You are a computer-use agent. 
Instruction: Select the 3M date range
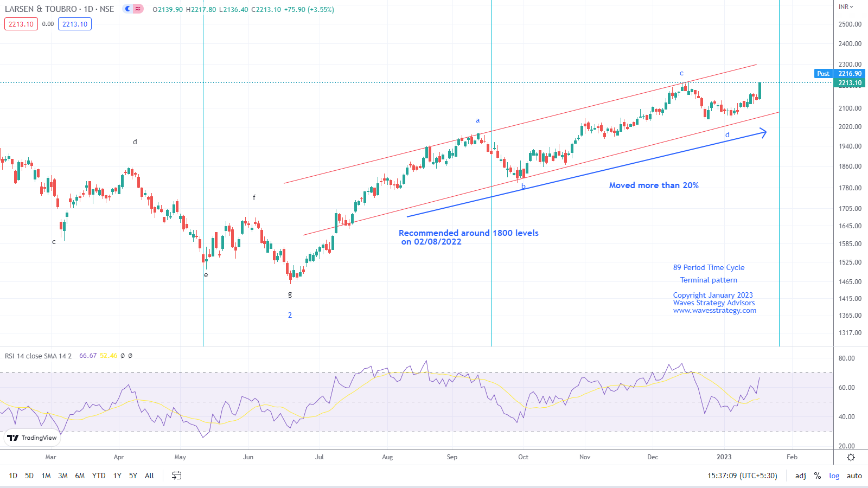[63, 476]
